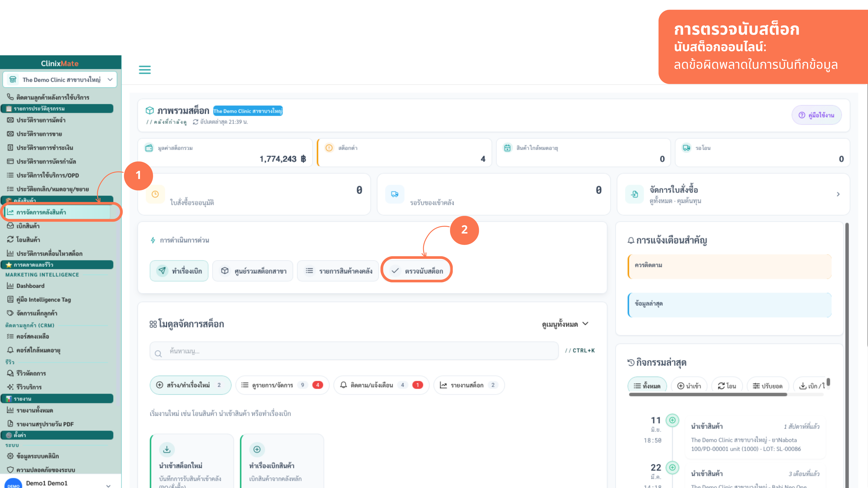This screenshot has height=488, width=868.
Task: Collapse the รายการประวัติธุรกรรม sidebar section
Action: tap(57, 108)
